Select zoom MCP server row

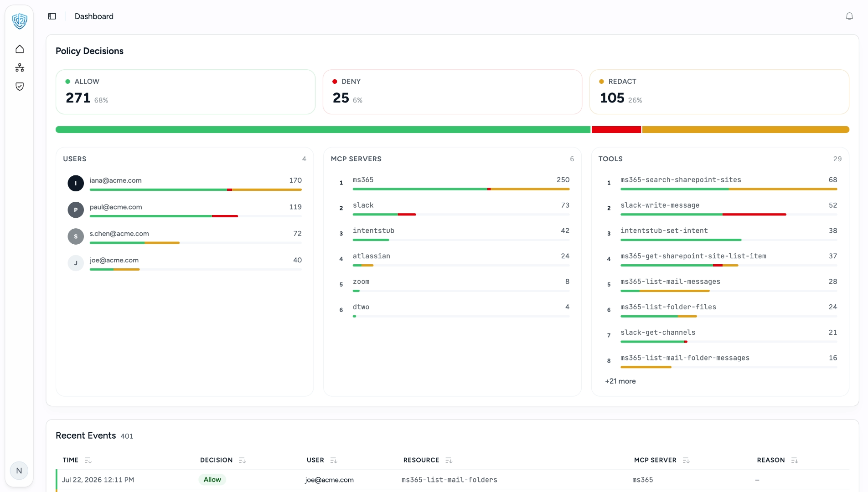click(x=452, y=285)
